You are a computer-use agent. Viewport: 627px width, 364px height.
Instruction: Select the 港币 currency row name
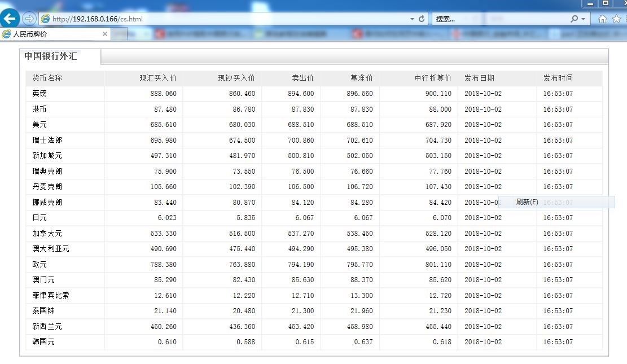[x=40, y=109]
